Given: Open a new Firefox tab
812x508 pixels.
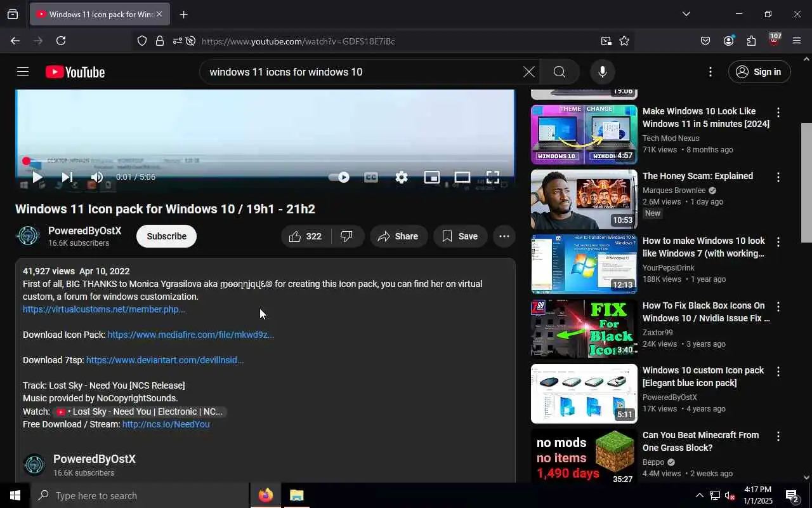Looking at the screenshot, I should [x=183, y=14].
